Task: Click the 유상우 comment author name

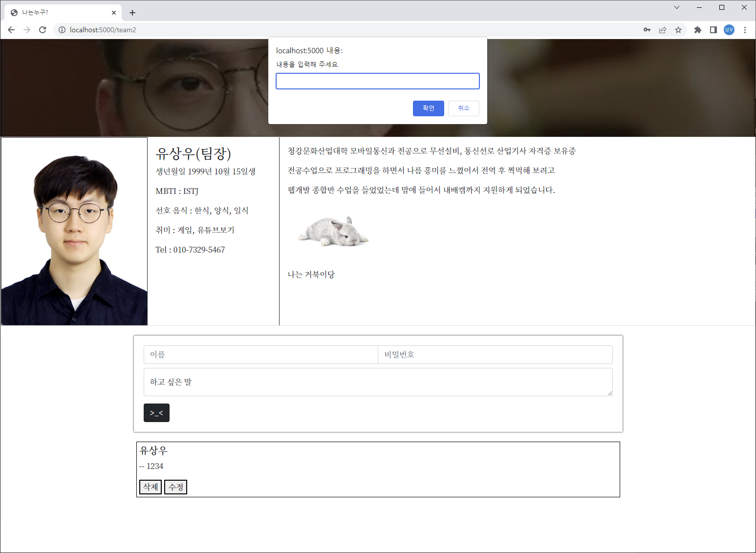Action: coord(153,450)
